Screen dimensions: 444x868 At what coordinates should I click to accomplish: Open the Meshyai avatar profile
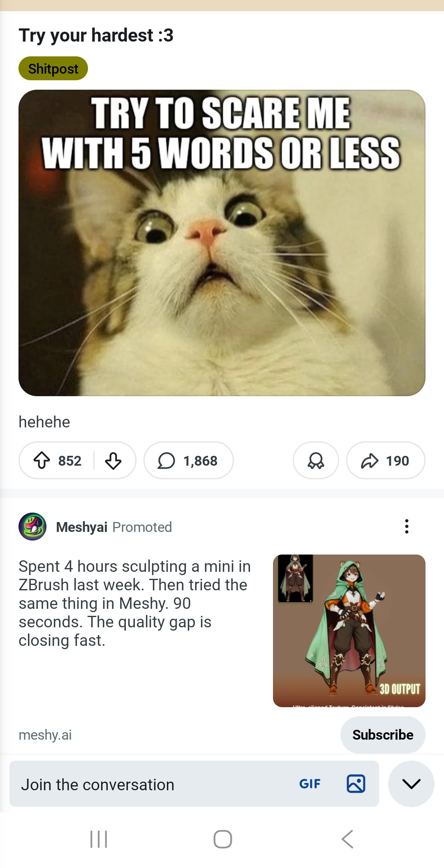[x=32, y=527]
